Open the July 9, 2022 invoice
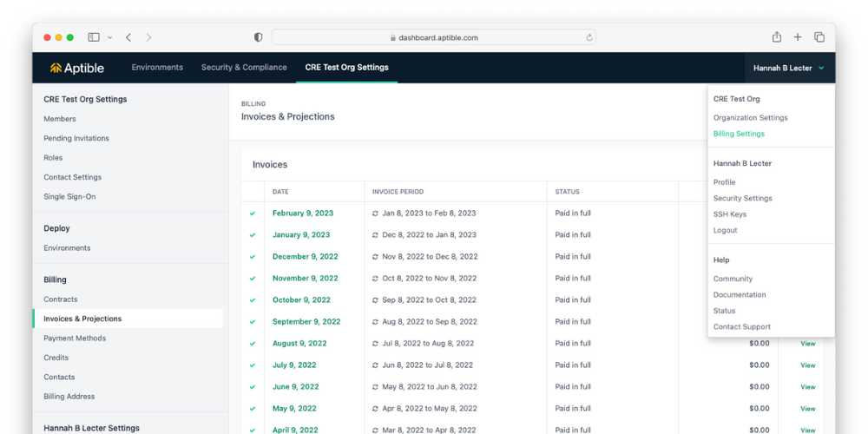868x434 pixels. pos(294,365)
